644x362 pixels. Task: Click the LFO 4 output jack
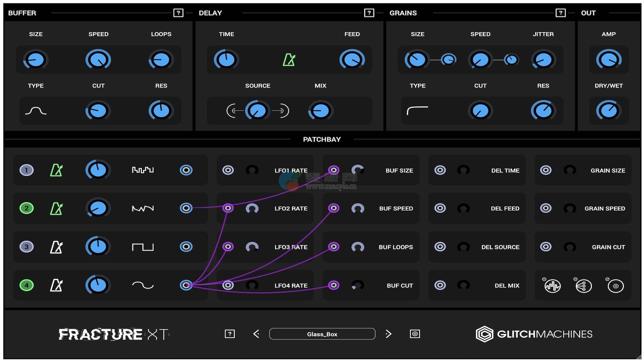coord(186,285)
